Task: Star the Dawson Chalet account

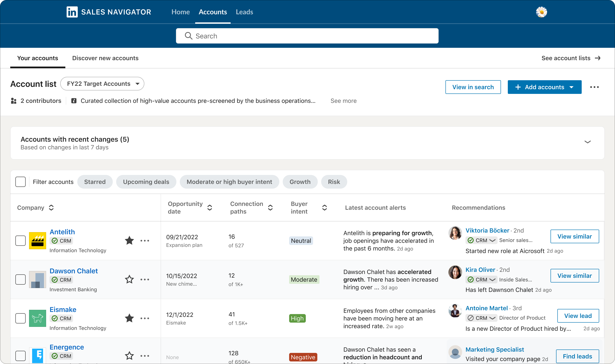Action: pyautogui.click(x=129, y=279)
